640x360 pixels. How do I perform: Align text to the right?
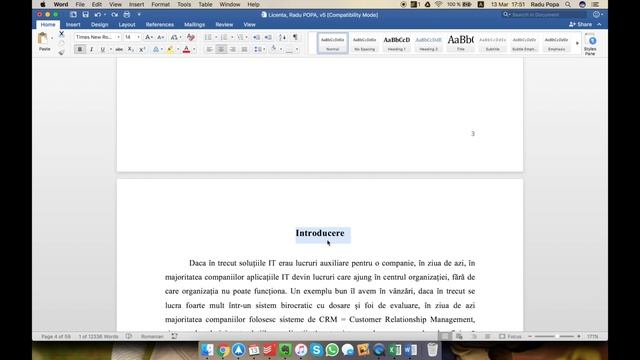[x=233, y=49]
